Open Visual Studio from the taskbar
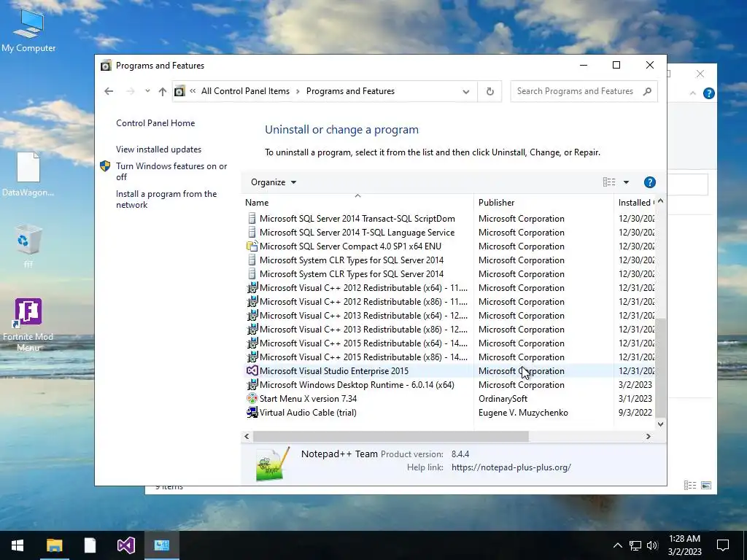The image size is (747, 560). pos(125,545)
